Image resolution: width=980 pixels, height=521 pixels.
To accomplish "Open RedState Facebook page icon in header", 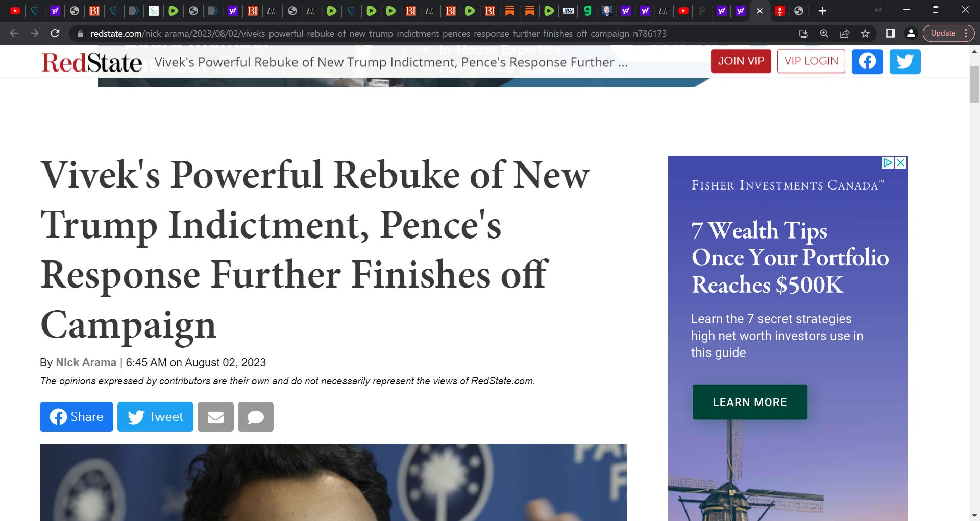I will 867,61.
